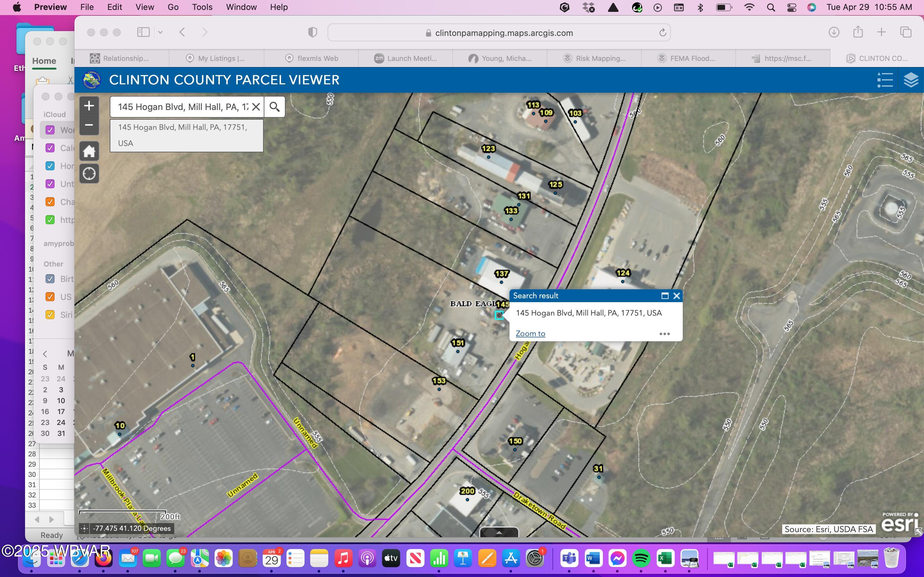Click the Zoom to link

[530, 334]
